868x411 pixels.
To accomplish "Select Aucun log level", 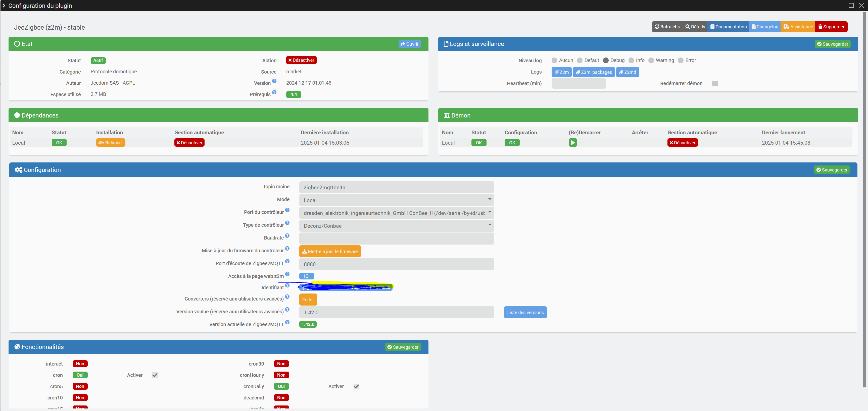I will pyautogui.click(x=554, y=61).
